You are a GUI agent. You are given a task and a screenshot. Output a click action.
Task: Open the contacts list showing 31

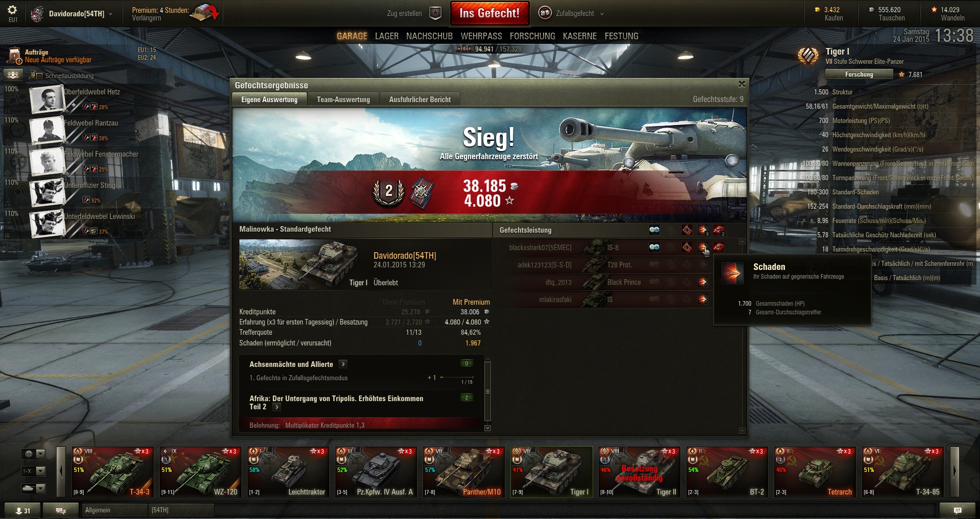click(22, 510)
